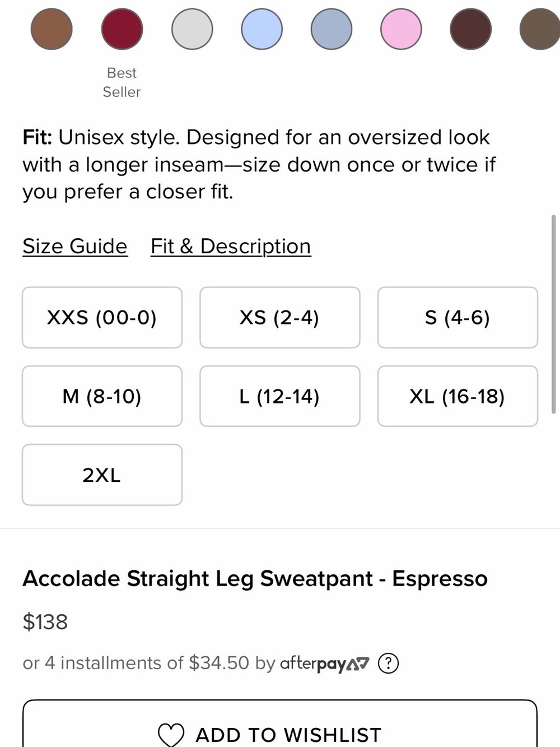Select size XXS (00-0)
The width and height of the screenshot is (560, 747).
tap(102, 318)
